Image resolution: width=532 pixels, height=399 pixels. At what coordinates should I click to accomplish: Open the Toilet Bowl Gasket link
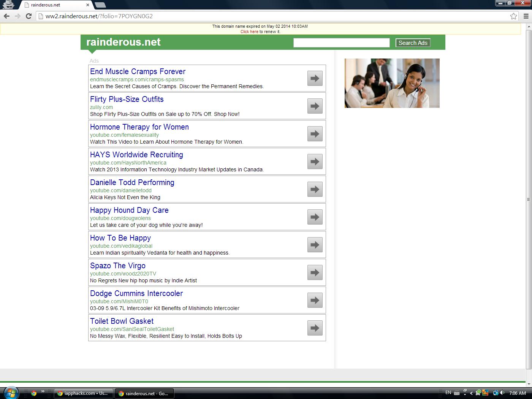pos(122,321)
